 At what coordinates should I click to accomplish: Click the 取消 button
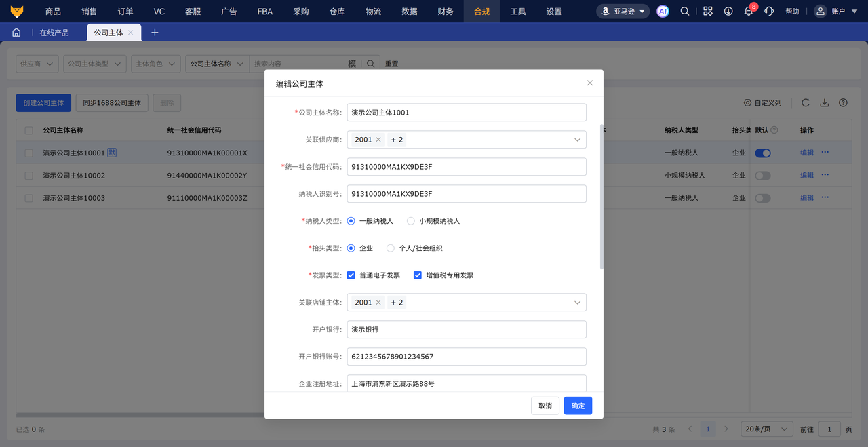[x=545, y=406]
